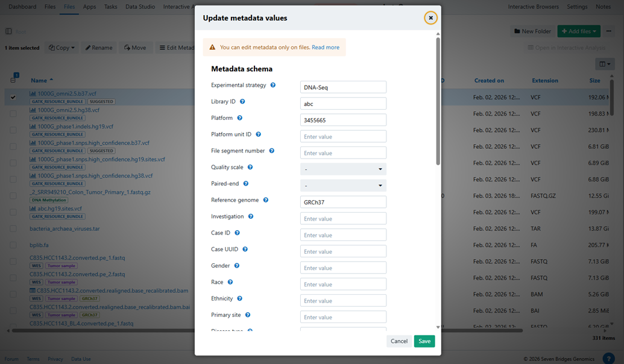
Task: Open the Quality scale dropdown
Action: coord(342,169)
